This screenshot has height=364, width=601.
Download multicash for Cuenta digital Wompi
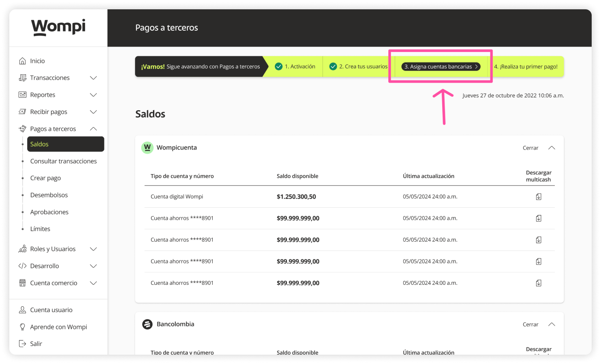(538, 197)
